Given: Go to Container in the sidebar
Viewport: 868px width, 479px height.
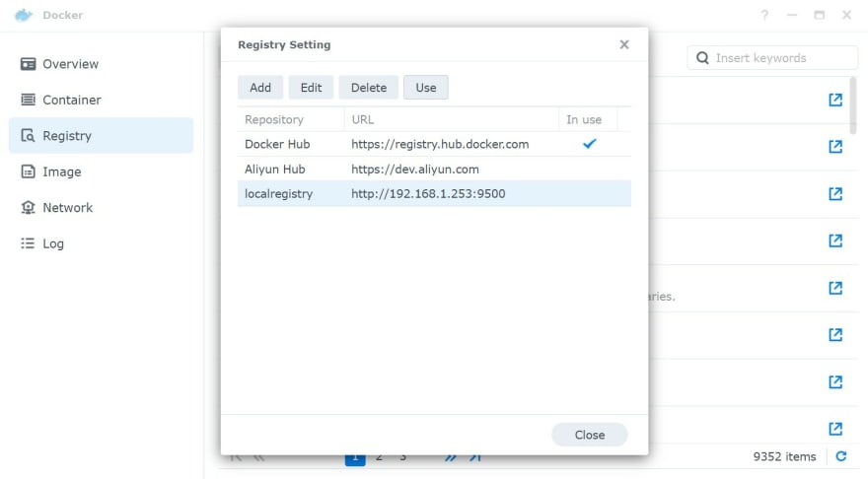Looking at the screenshot, I should point(101,101).
